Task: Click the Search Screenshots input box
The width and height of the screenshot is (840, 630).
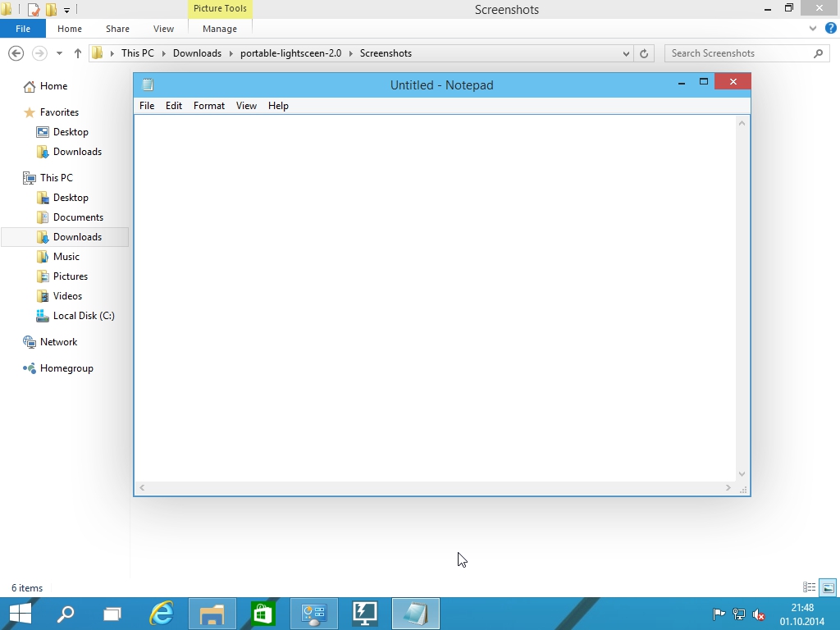Action: 738,53
